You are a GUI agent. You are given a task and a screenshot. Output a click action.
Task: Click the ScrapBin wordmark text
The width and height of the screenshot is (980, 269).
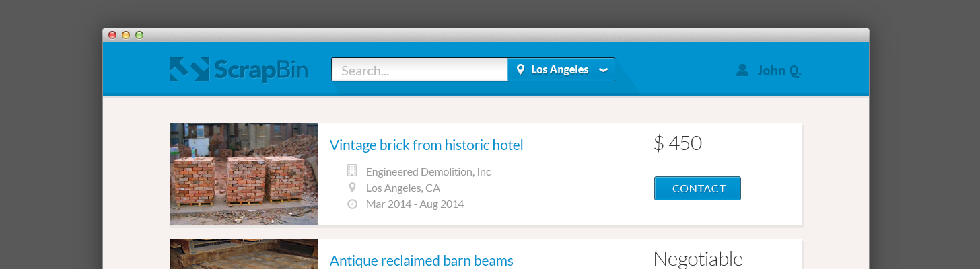point(261,70)
